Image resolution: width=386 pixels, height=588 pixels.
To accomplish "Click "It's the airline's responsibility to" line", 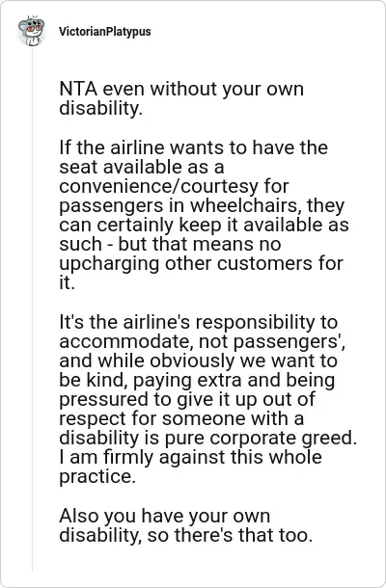I will pyautogui.click(x=199, y=322).
